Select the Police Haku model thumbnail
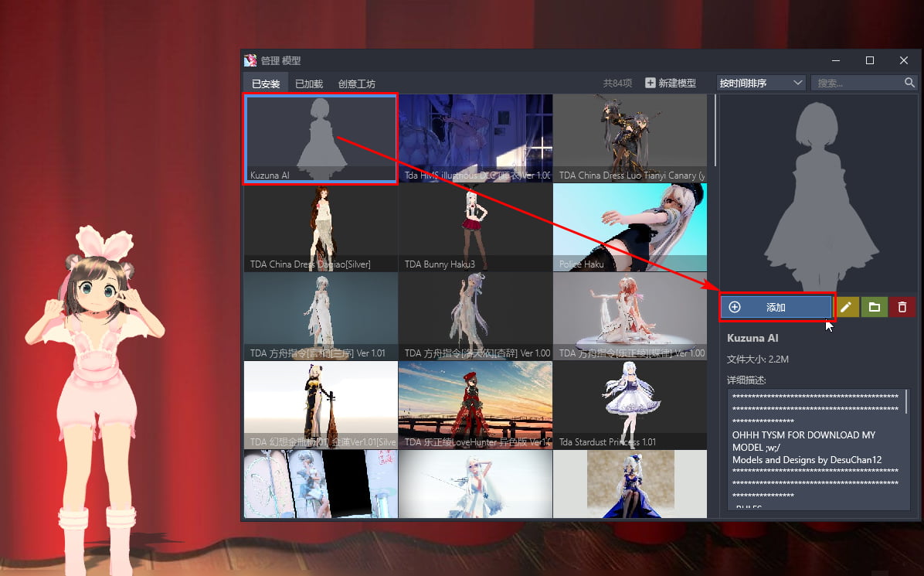 point(630,224)
